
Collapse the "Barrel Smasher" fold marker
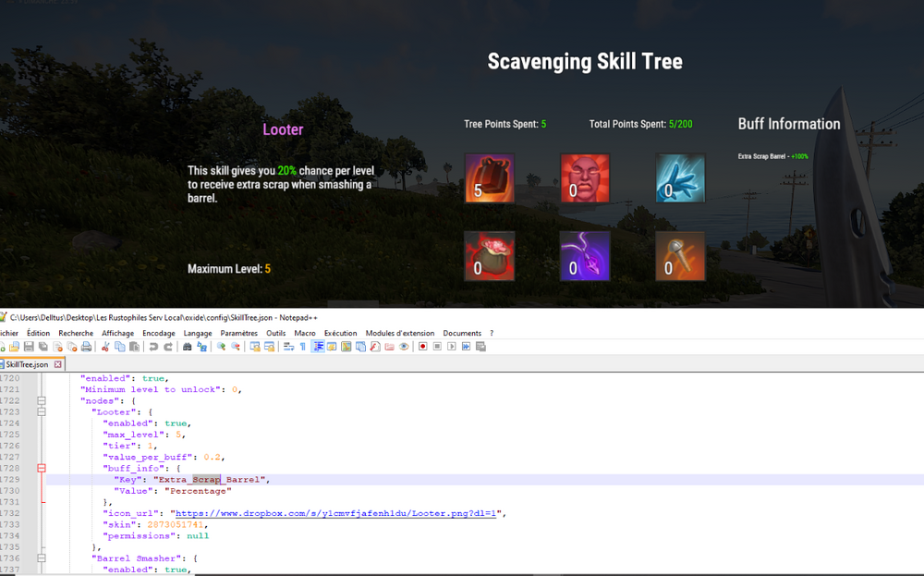tap(42, 558)
